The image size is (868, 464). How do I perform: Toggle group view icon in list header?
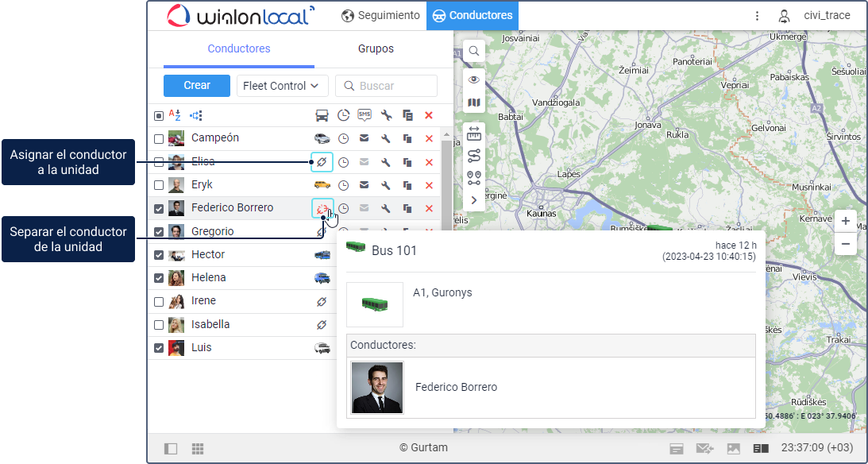(x=195, y=115)
